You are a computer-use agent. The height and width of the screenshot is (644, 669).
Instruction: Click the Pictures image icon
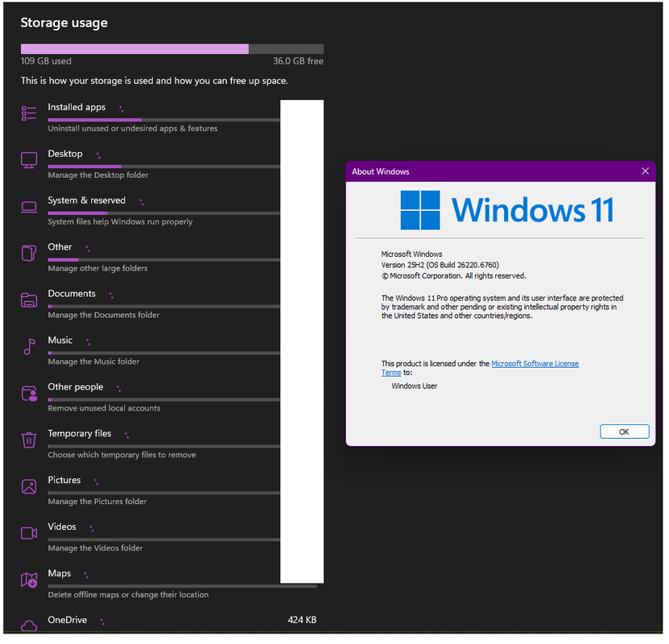29,487
